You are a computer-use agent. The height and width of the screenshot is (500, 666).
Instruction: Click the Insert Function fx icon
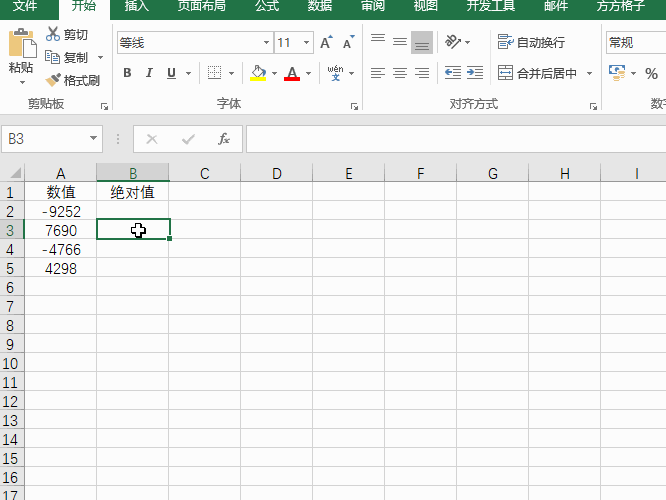pos(224,139)
